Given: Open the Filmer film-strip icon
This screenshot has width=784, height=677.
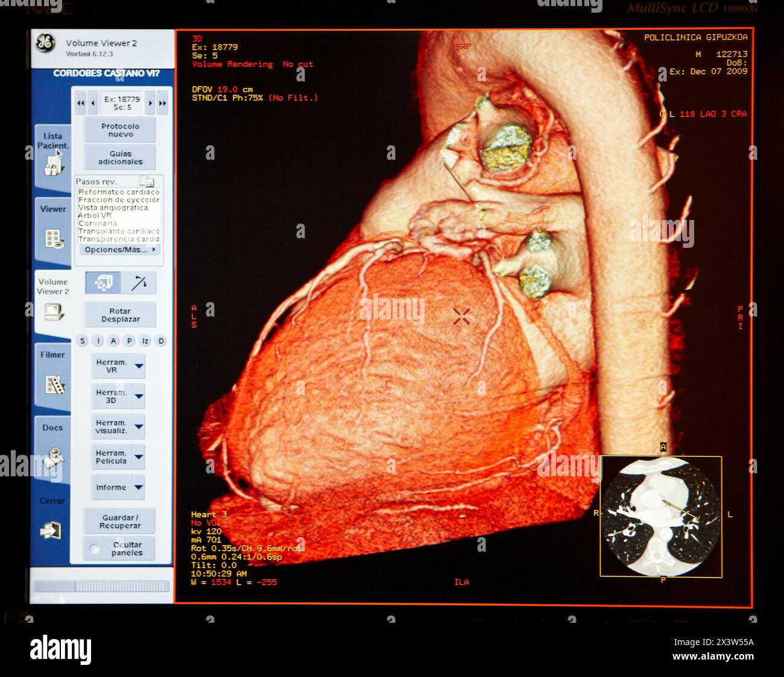Looking at the screenshot, I should (x=54, y=385).
